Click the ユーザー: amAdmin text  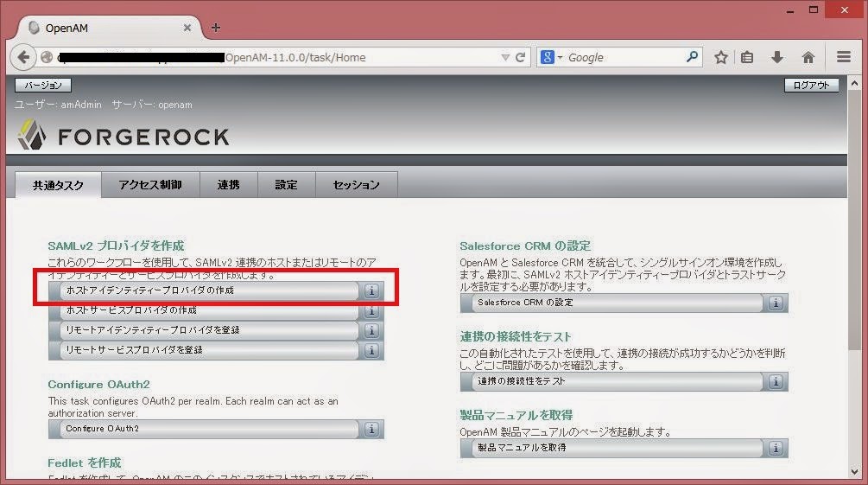point(58,105)
